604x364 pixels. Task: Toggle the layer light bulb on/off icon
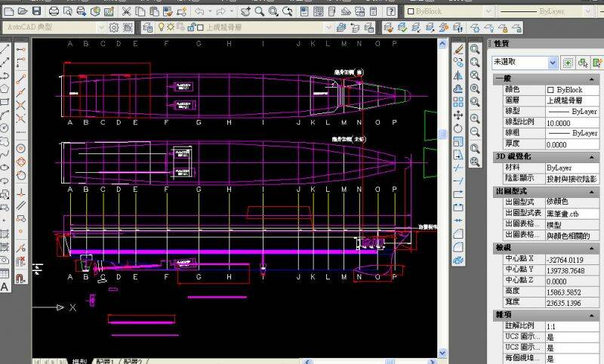point(160,27)
